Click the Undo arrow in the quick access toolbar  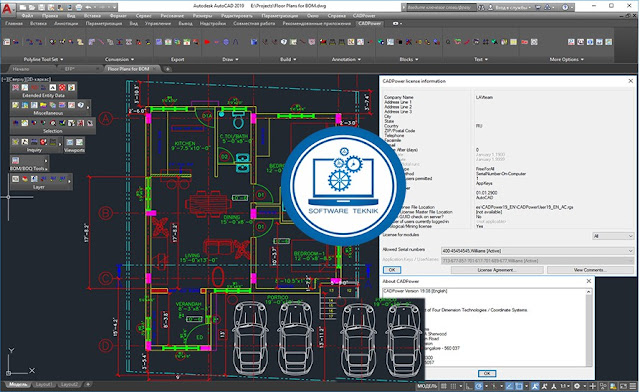(x=89, y=7)
